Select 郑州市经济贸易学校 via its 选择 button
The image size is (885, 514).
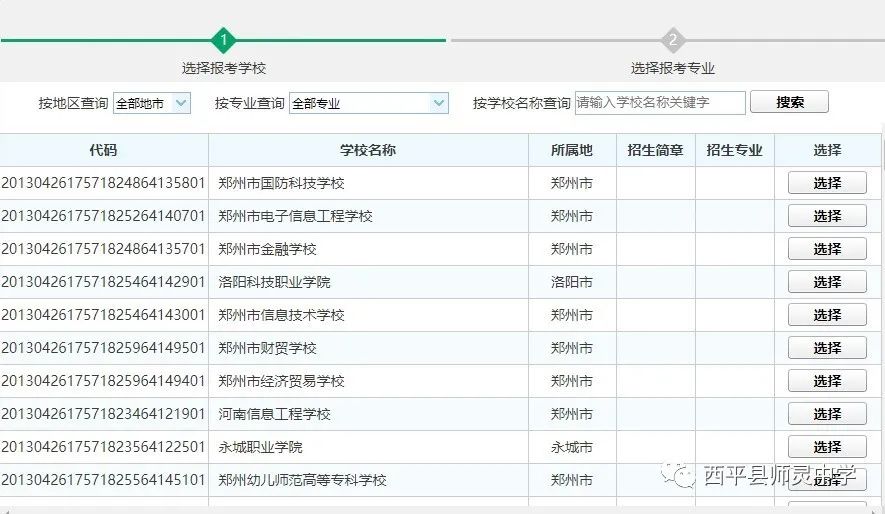coord(827,381)
